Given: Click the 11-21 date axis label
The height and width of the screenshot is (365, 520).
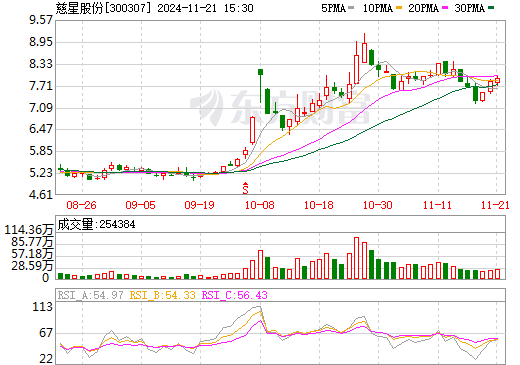Looking at the screenshot, I should pyautogui.click(x=495, y=205).
